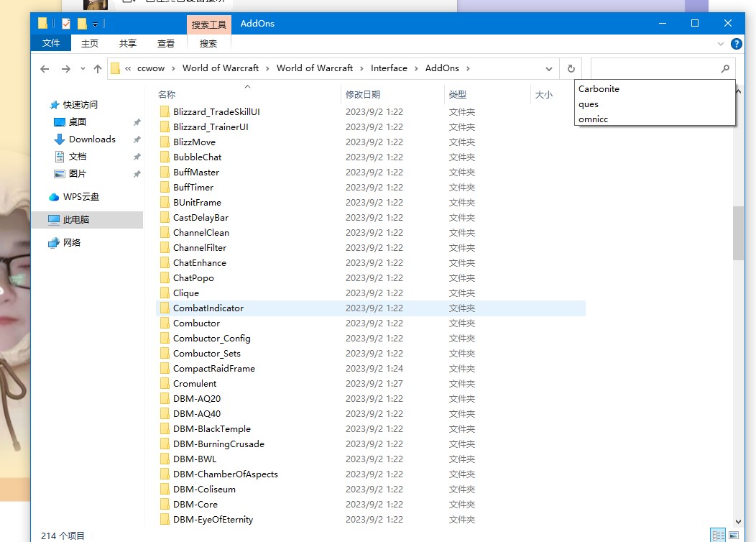Switch to large icons view in status bar
756x542 pixels.
point(733,536)
